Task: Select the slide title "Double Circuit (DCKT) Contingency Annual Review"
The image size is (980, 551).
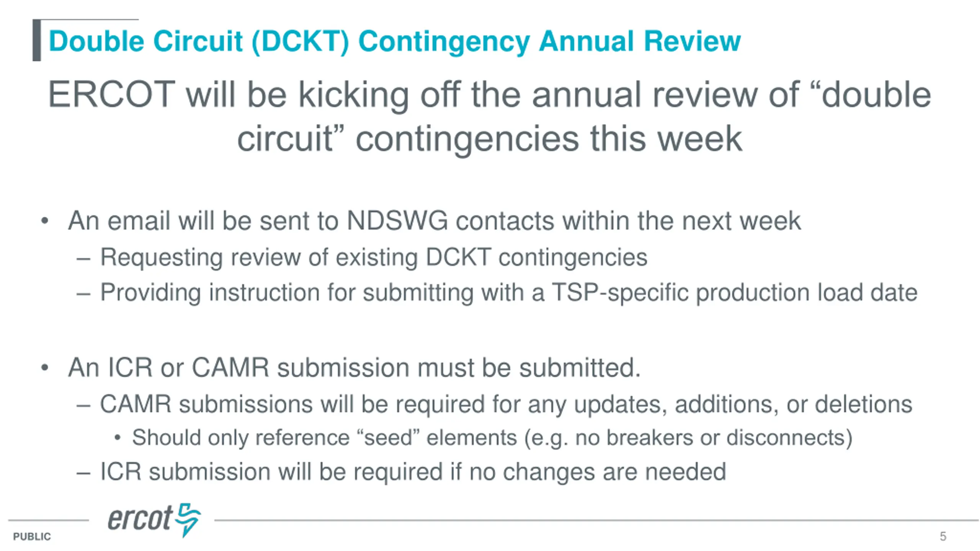Action: 395,41
